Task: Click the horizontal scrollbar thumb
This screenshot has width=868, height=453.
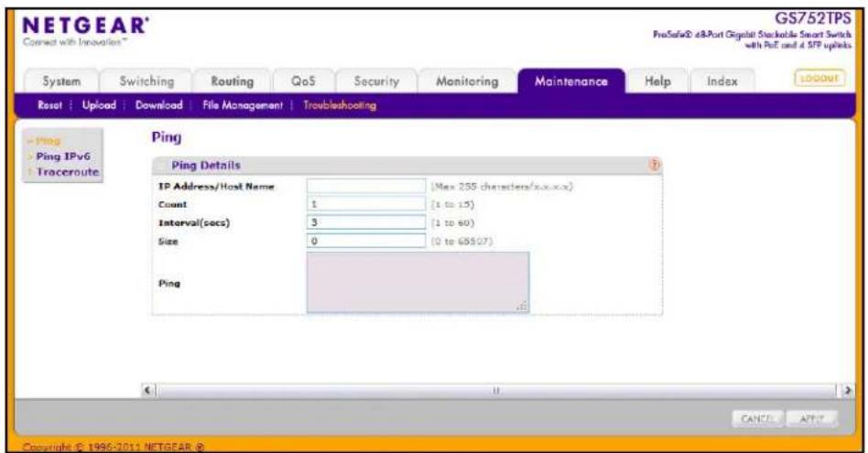Action: click(496, 390)
